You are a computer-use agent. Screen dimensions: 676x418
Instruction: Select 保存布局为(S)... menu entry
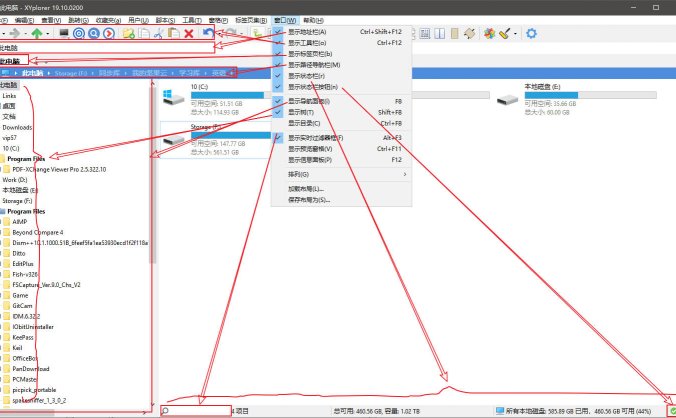click(341, 200)
